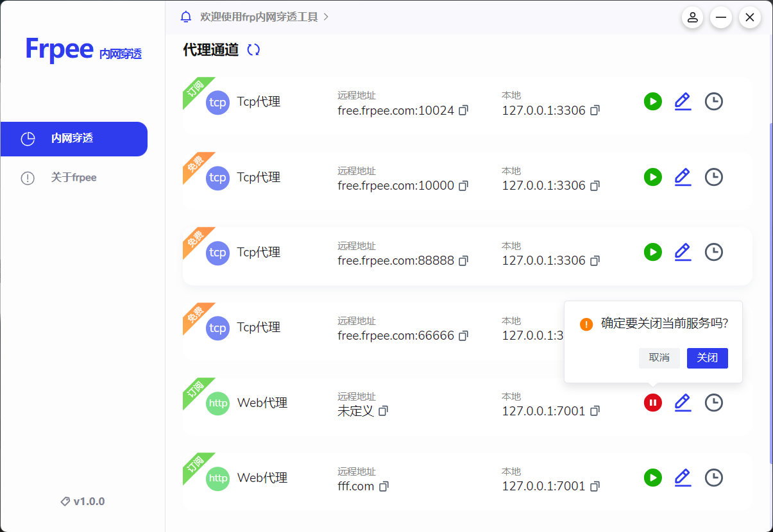The image size is (773, 532).
Task: Open log history for fff.com proxy
Action: tap(713, 478)
